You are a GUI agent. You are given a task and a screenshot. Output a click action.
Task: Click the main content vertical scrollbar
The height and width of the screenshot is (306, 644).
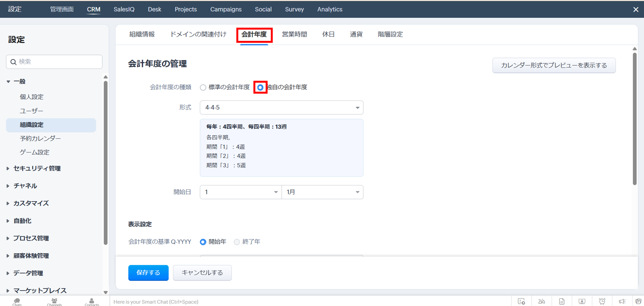635,119
